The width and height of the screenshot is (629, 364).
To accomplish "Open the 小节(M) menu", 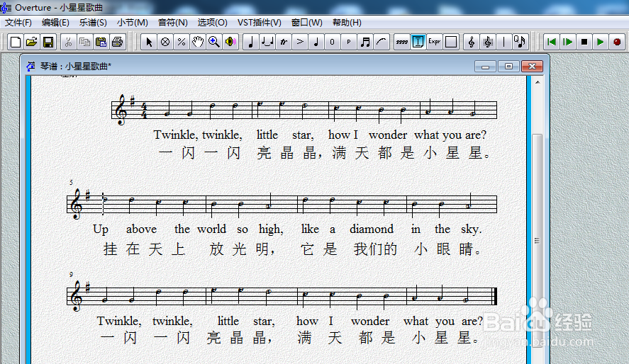I will pos(133,23).
